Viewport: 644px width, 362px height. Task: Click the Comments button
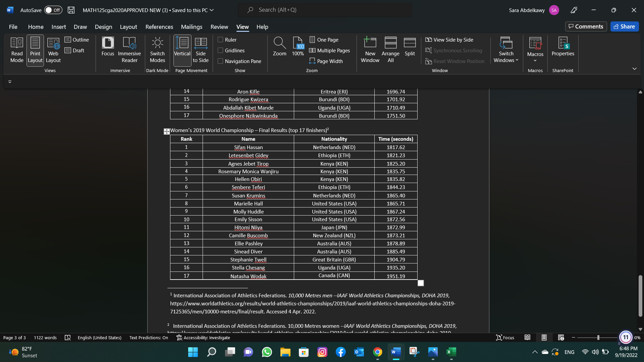click(586, 26)
